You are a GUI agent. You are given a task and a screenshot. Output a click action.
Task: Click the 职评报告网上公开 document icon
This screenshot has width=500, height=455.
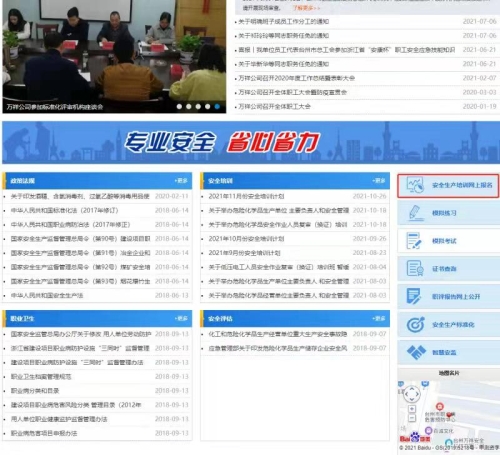(x=414, y=296)
